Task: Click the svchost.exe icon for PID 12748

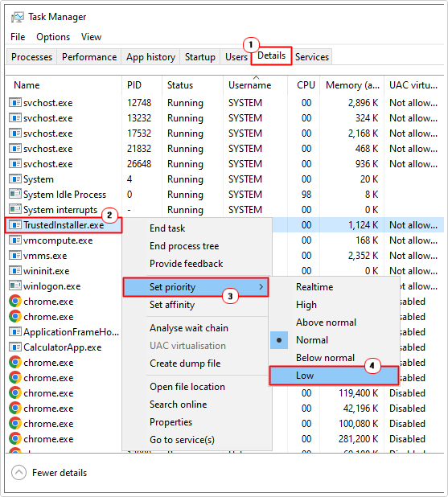Action: click(15, 102)
